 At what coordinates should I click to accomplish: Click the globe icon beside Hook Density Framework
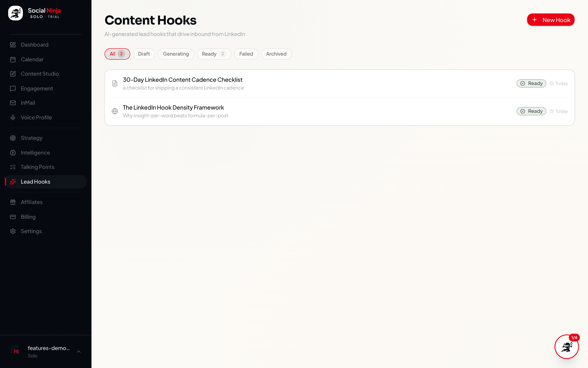[x=115, y=111]
